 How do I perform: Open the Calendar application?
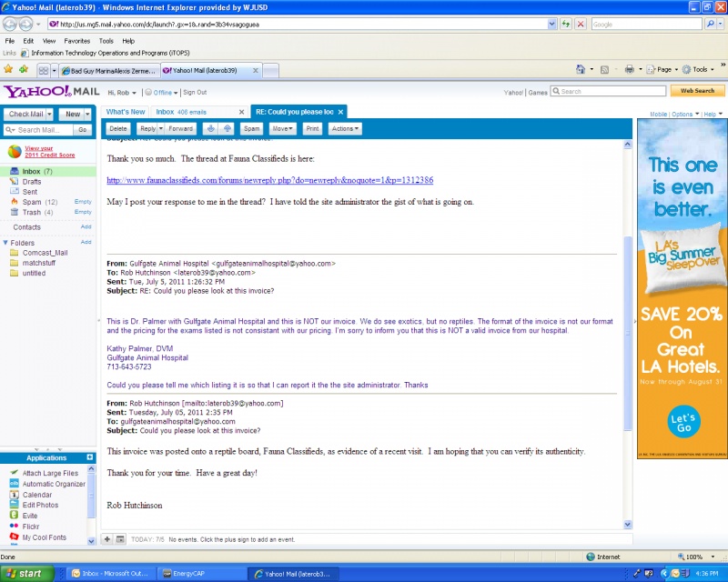click(x=37, y=495)
